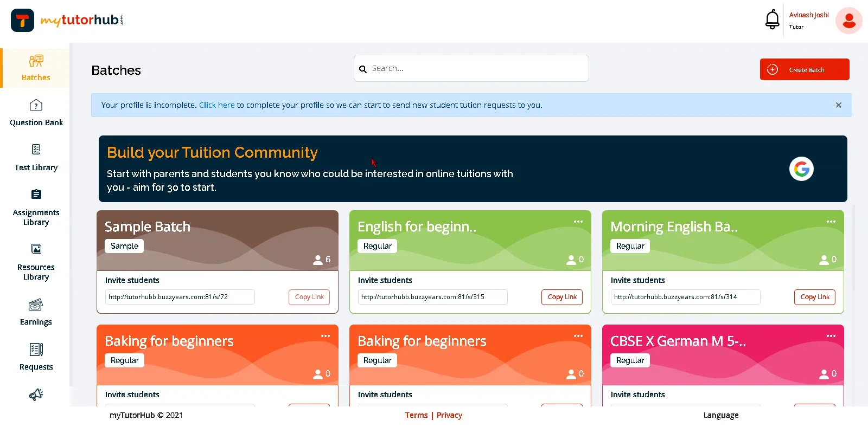Click the Sample tag on Sample Batch
868x427 pixels.
pyautogui.click(x=124, y=246)
